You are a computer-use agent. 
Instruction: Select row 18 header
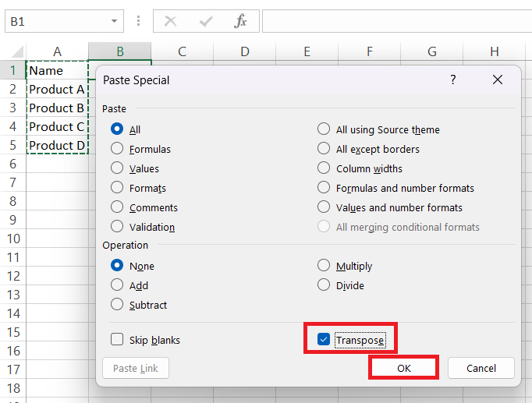point(13,388)
